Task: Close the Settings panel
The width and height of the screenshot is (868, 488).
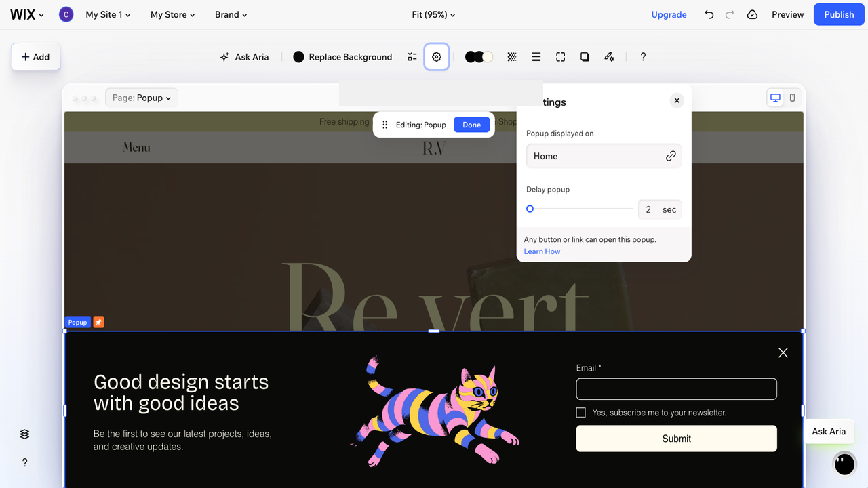Action: point(677,100)
